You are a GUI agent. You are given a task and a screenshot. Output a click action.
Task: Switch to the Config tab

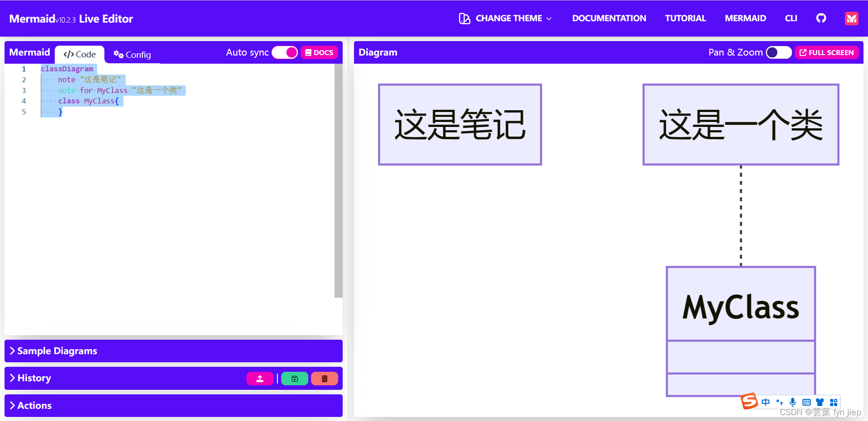132,55
